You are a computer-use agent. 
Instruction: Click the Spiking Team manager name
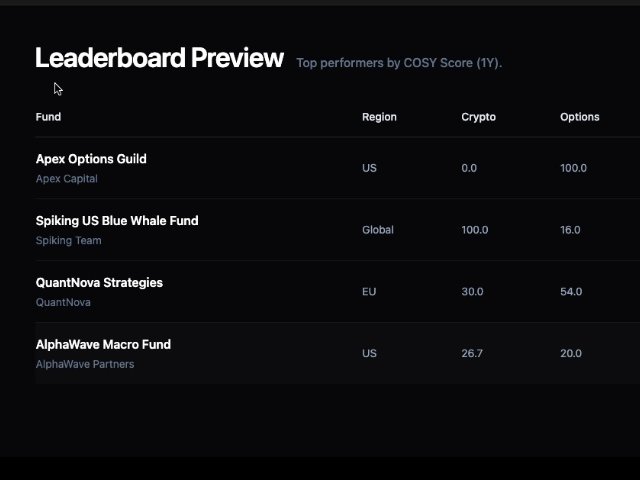point(68,241)
